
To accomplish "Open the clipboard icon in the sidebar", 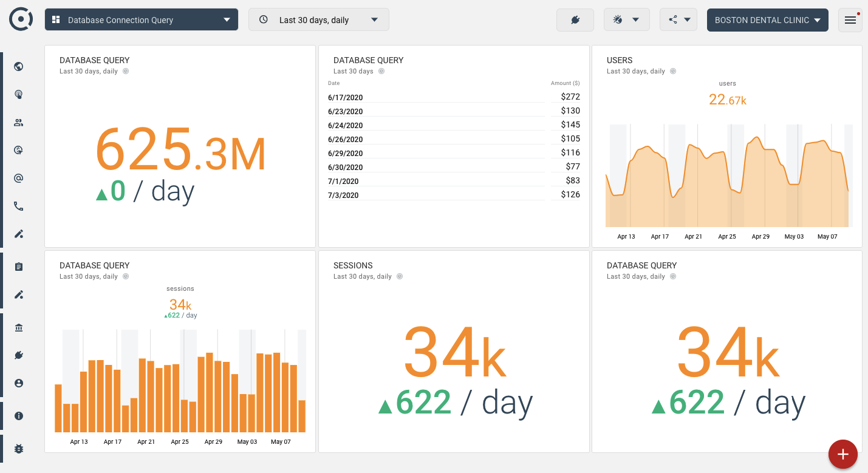I will coord(18,267).
